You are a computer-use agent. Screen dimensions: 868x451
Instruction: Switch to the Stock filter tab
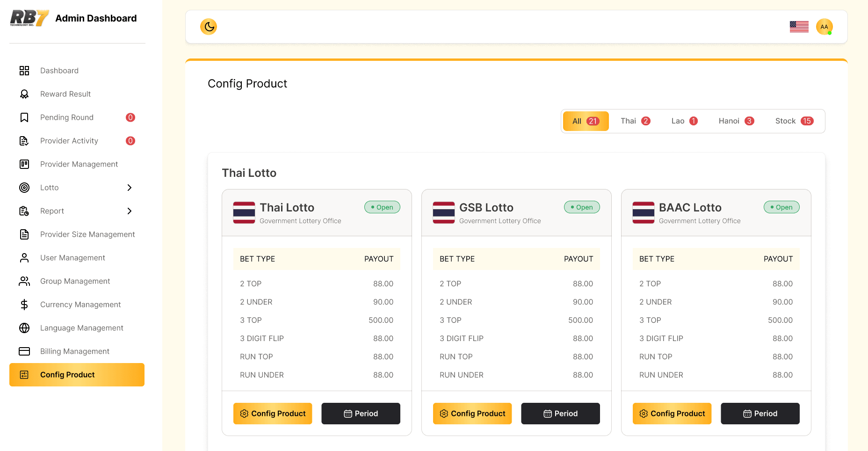[x=794, y=121]
